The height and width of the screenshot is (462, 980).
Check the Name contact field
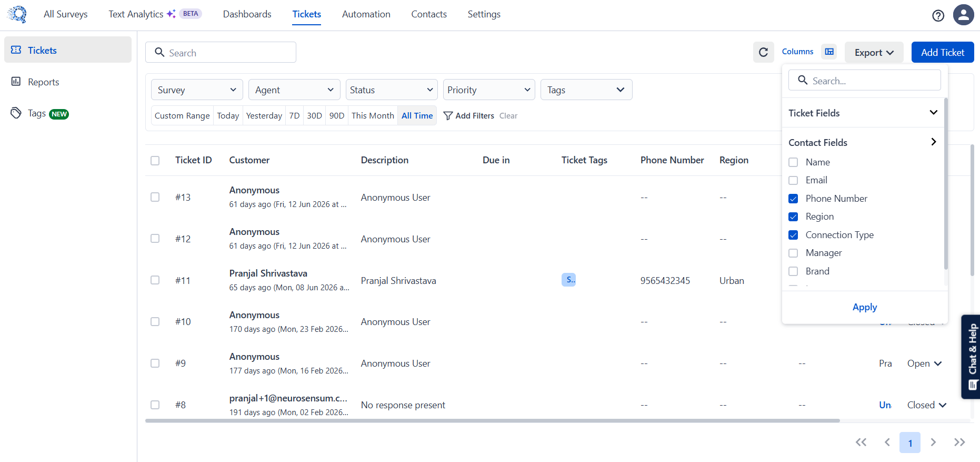click(x=793, y=162)
